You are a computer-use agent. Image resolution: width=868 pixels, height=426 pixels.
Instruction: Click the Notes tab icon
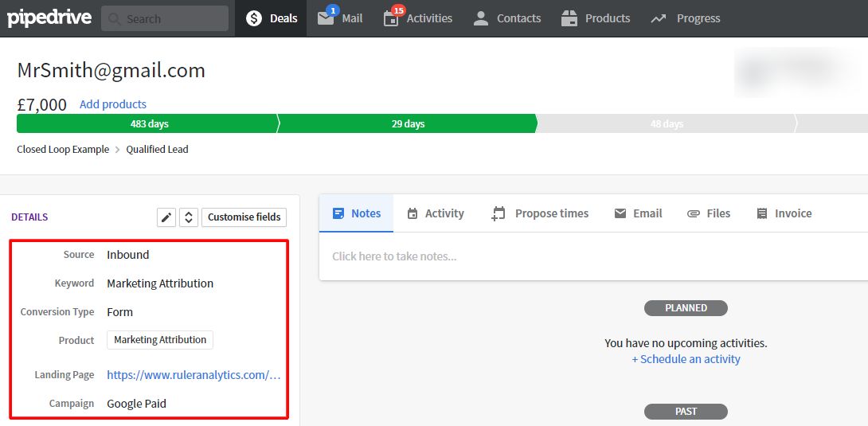click(338, 213)
